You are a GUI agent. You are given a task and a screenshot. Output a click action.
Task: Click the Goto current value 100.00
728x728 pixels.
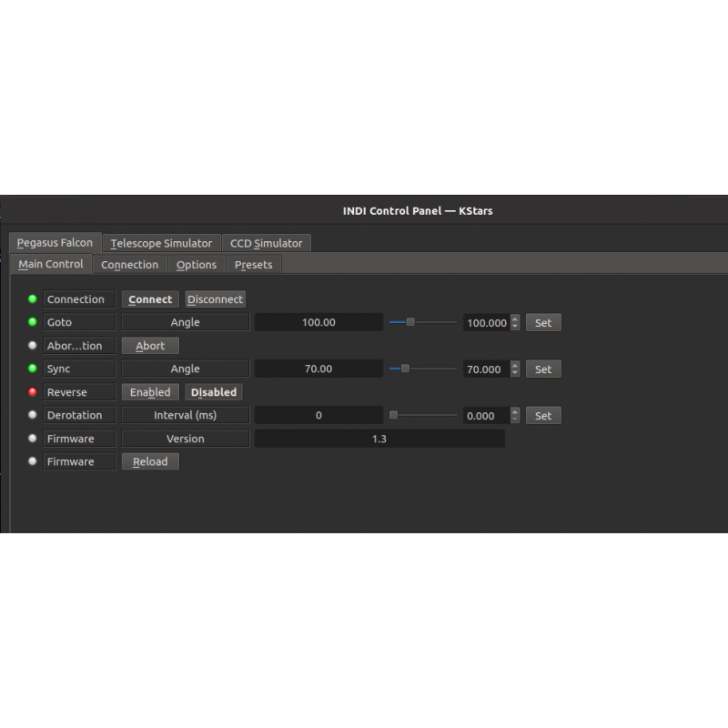319,322
